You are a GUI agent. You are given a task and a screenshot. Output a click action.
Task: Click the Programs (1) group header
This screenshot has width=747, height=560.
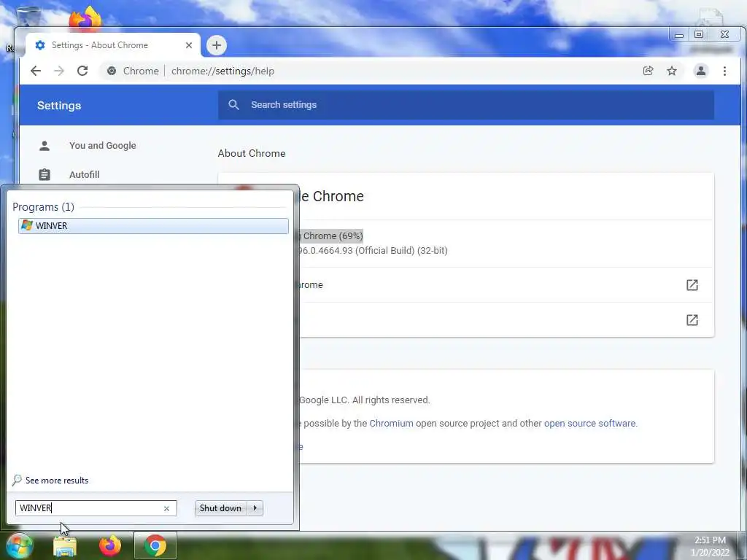click(x=43, y=207)
